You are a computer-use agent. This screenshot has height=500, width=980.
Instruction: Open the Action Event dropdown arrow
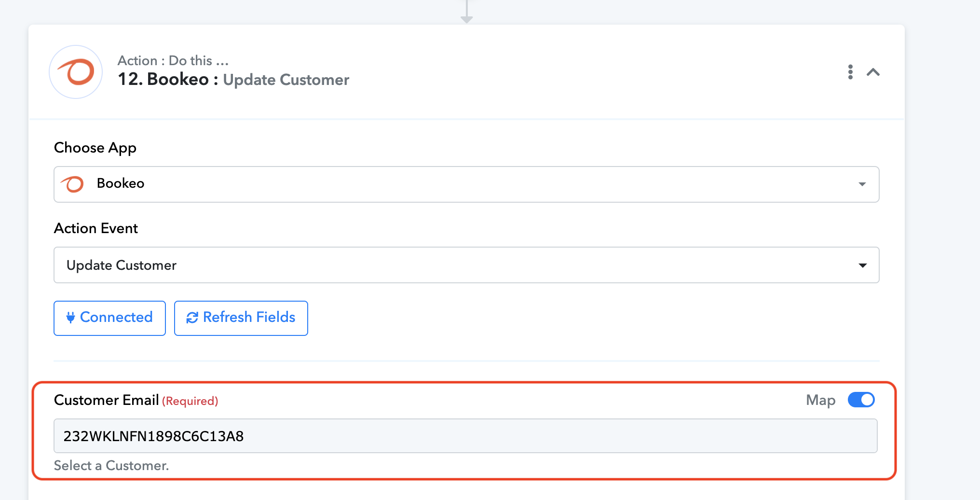(x=862, y=265)
